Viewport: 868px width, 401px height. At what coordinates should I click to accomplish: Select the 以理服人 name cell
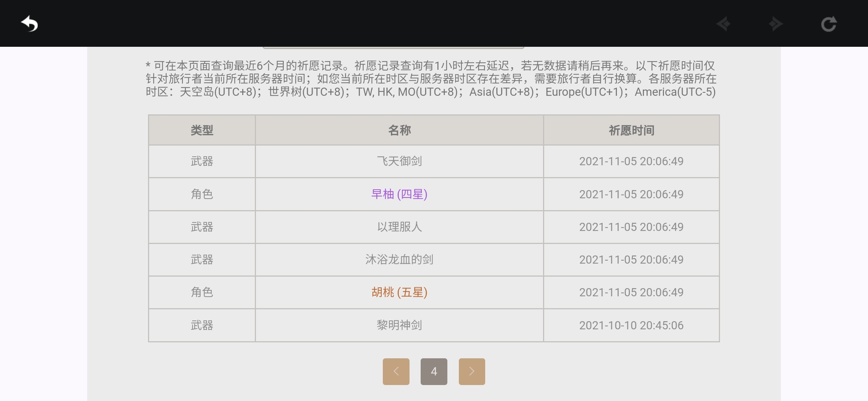[400, 227]
